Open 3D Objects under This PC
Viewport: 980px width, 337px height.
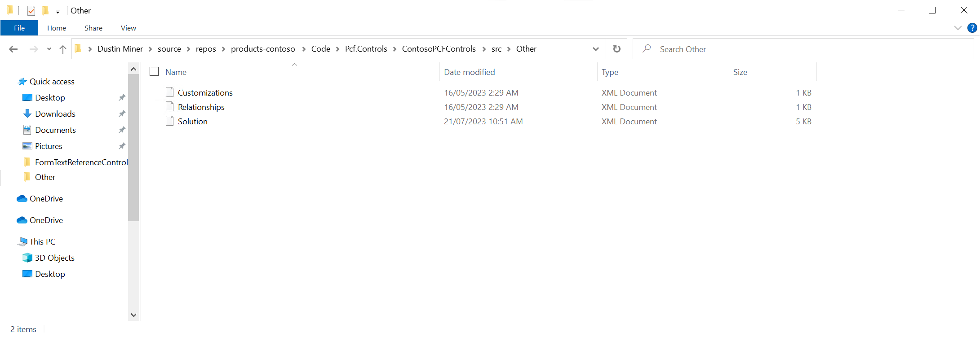[x=54, y=258]
